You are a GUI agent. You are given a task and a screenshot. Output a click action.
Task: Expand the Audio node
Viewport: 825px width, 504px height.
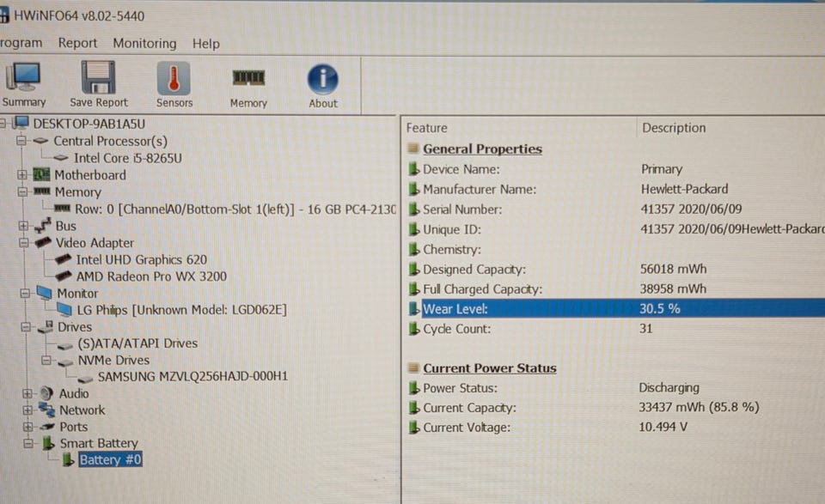pyautogui.click(x=27, y=393)
